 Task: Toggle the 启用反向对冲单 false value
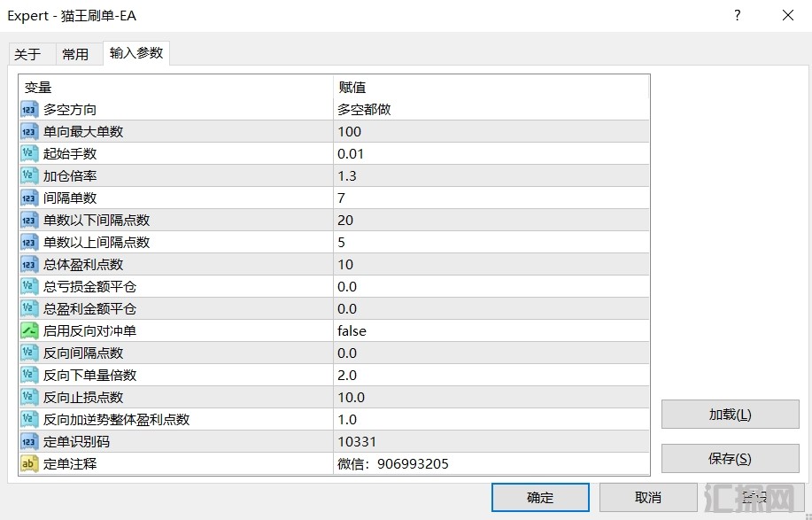pyautogui.click(x=352, y=331)
